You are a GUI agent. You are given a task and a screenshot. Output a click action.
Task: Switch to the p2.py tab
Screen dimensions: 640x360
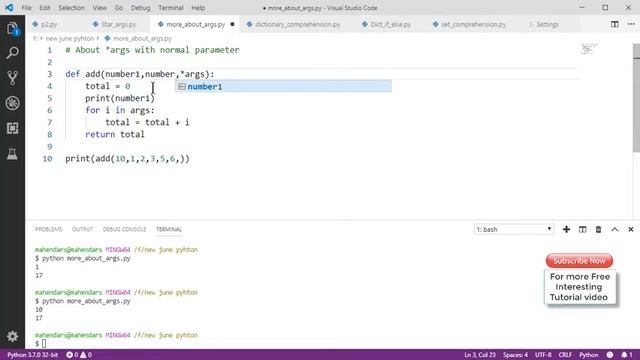tap(49, 24)
